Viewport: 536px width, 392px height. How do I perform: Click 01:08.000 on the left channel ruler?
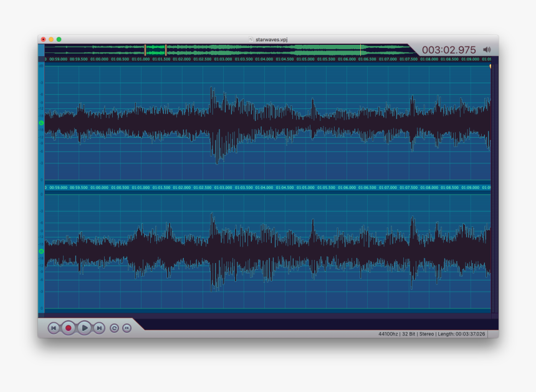(429, 59)
